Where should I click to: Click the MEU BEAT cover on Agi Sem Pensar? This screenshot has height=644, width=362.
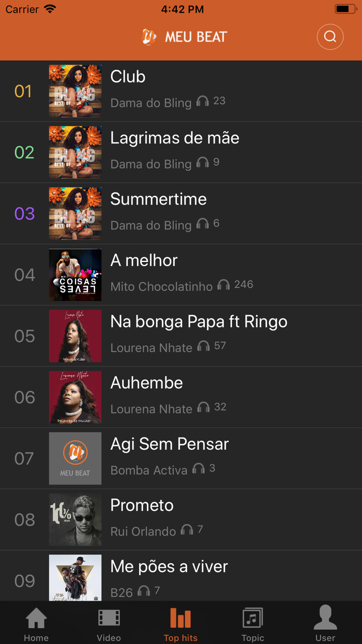pos(75,458)
